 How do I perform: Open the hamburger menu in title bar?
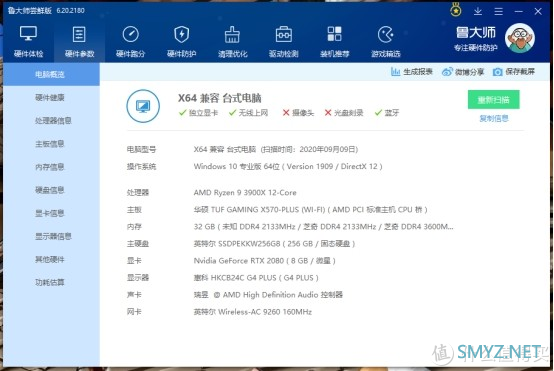(x=499, y=12)
